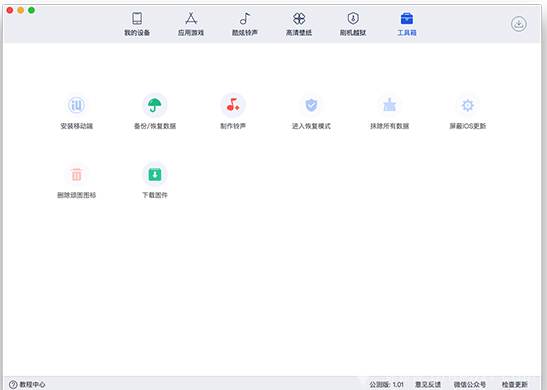This screenshot has height=390, width=547.
Task: Select the 工具箱 toolbox tab icon
Action: (x=407, y=18)
